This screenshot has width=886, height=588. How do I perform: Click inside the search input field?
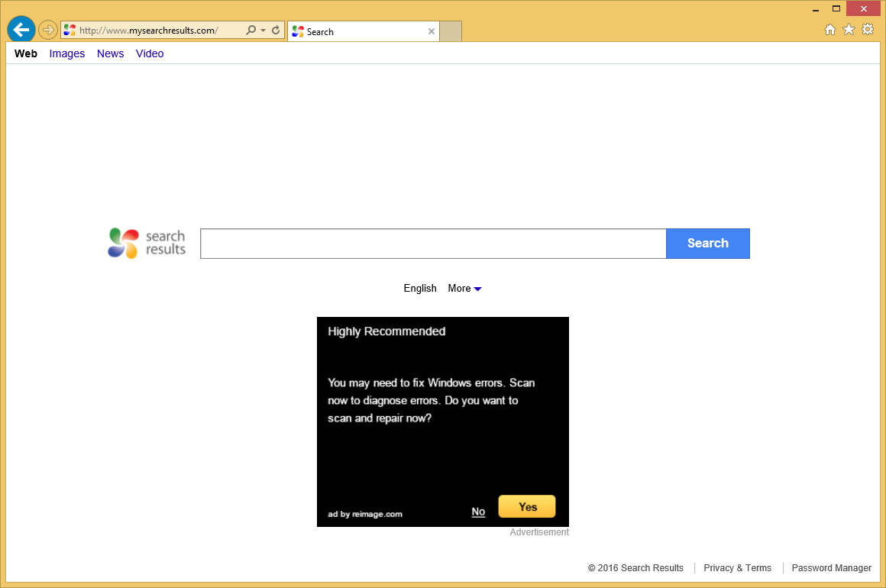pyautogui.click(x=433, y=243)
